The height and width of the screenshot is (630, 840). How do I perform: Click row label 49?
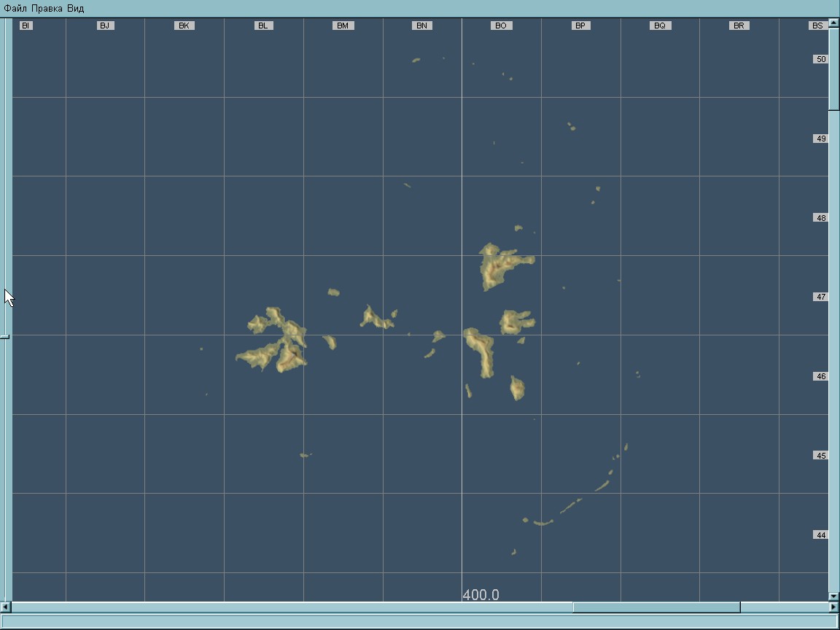[821, 139]
